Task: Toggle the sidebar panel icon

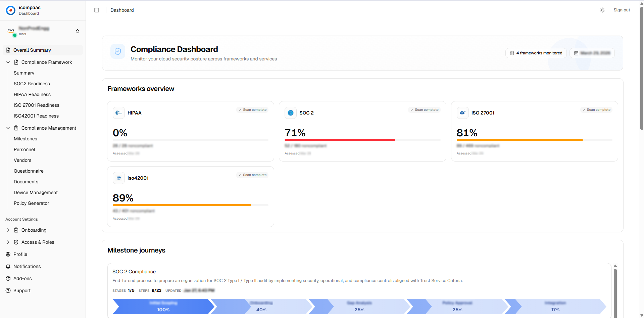Action: pos(97,10)
